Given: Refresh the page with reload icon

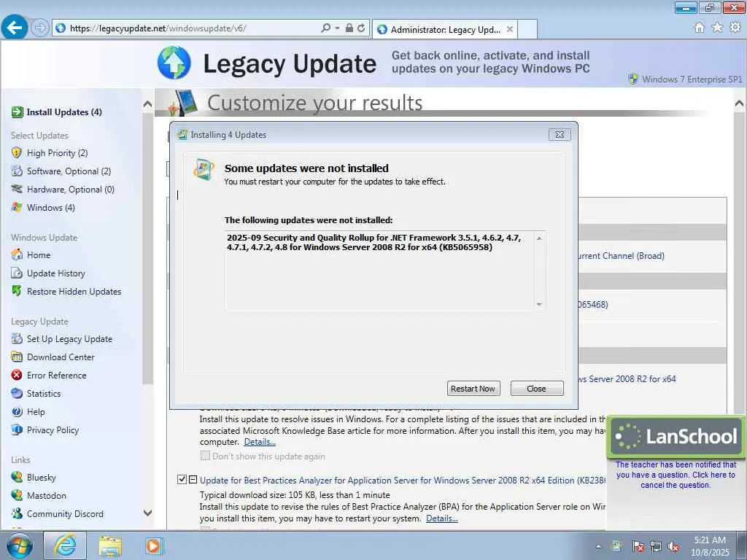Looking at the screenshot, I should (x=361, y=28).
